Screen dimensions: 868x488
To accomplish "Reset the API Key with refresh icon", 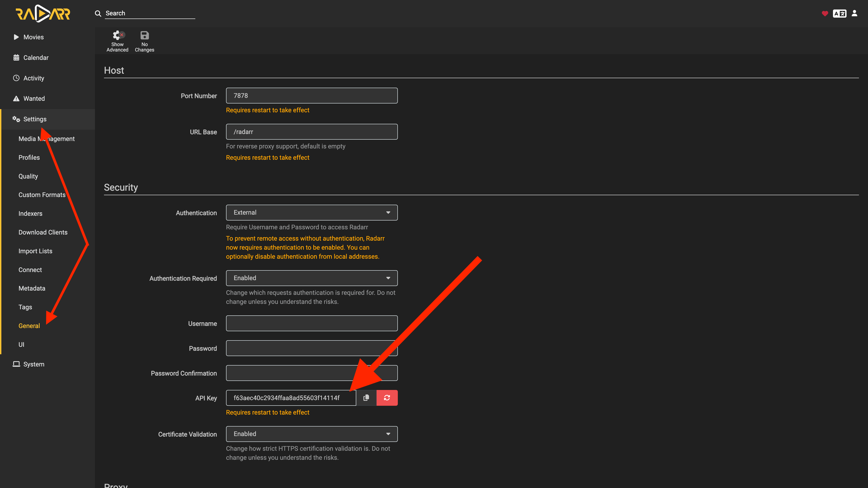I will click(x=387, y=398).
